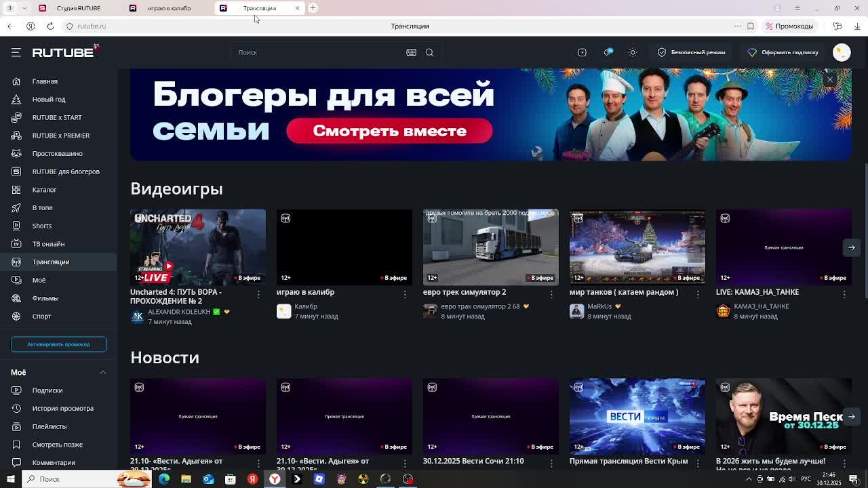The height and width of the screenshot is (488, 868).
Task: Open the notifications bell icon
Action: click(x=608, y=52)
